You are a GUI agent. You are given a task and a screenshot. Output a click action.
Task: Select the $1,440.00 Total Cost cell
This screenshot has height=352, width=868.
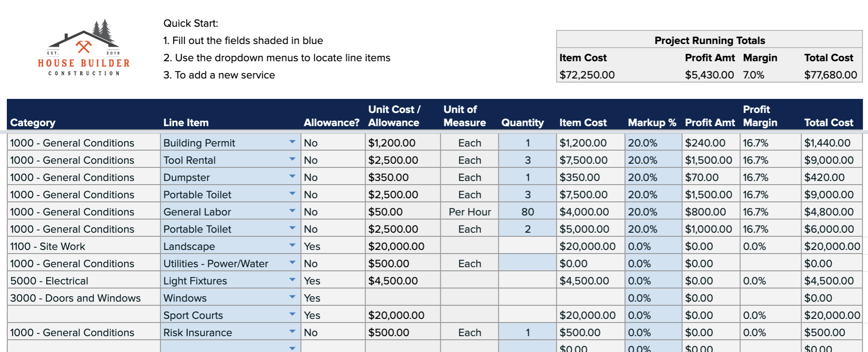(x=831, y=142)
